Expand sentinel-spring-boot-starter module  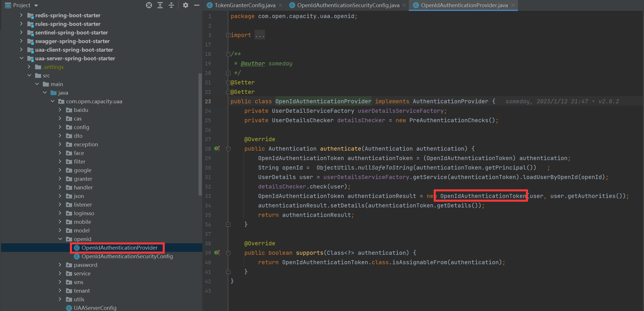point(21,32)
